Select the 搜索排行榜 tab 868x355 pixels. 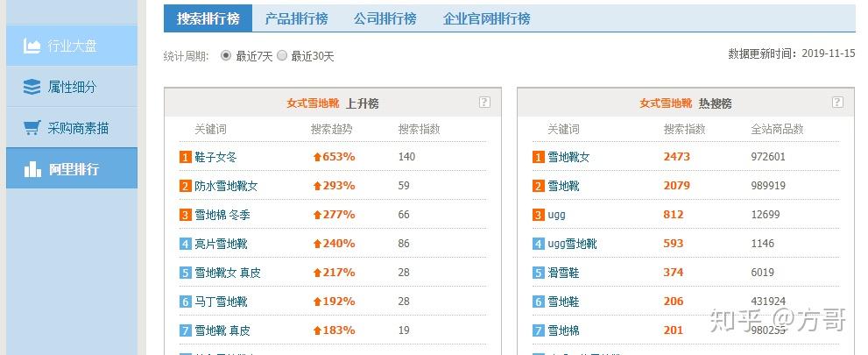pyautogui.click(x=208, y=18)
